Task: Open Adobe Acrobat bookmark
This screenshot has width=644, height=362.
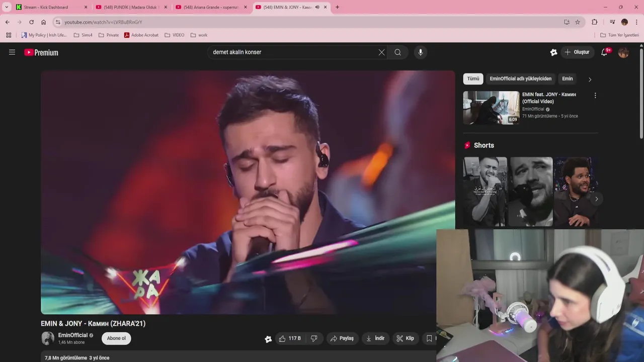Action: pos(141,35)
